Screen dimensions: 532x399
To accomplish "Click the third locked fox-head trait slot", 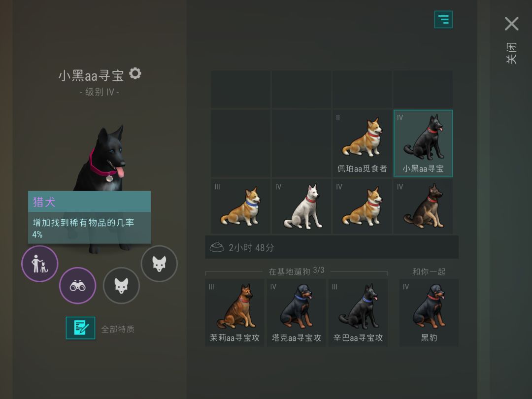I will click(122, 286).
